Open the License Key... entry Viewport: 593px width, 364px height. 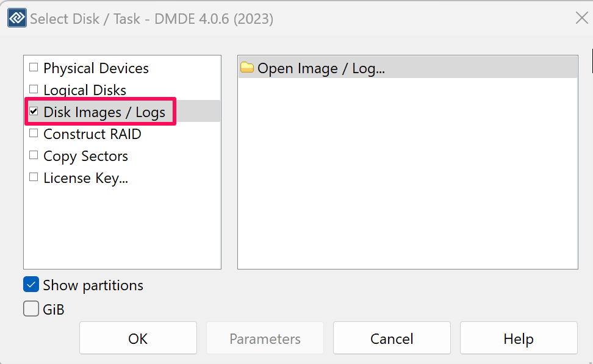(x=85, y=178)
